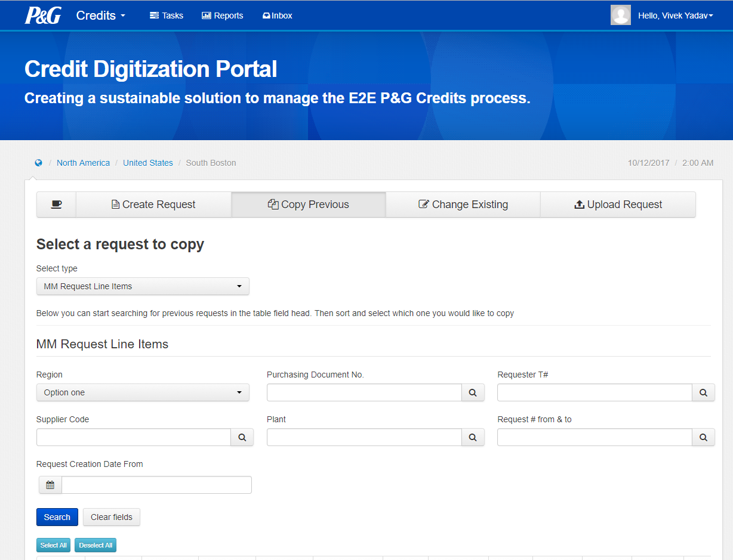The height and width of the screenshot is (560, 733).
Task: Click the Deselect All button
Action: tap(96, 545)
